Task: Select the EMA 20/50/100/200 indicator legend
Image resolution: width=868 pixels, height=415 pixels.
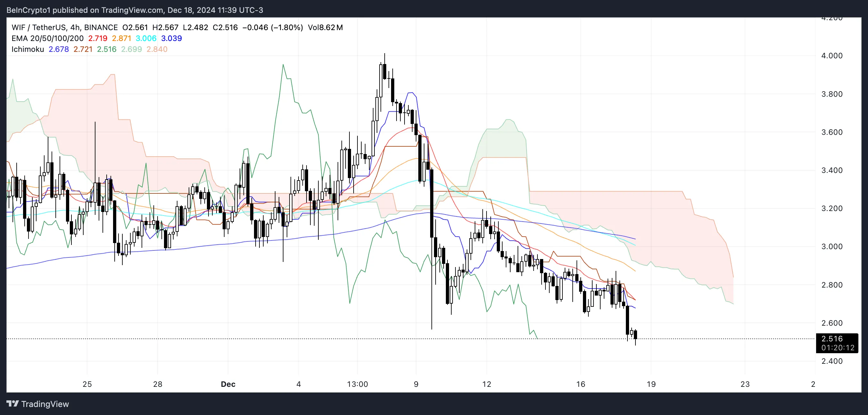Action: point(47,38)
